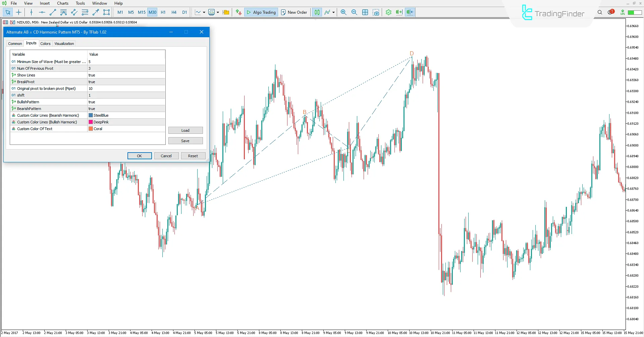Open the Charts menu
644x337 pixels.
point(62,3)
